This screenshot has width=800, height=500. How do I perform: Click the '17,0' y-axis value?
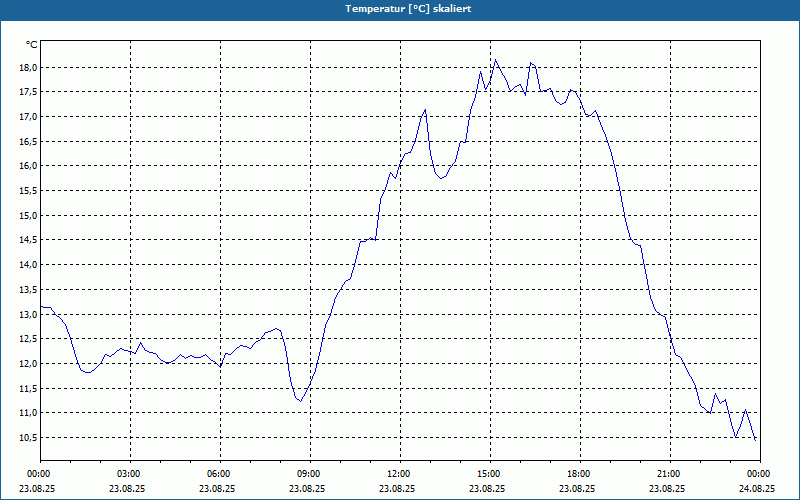pyautogui.click(x=30, y=117)
